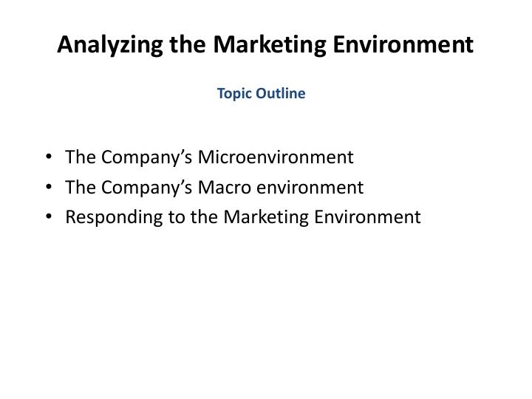Click 'Company's' in the second bullet
This screenshot has height=399, width=532.
point(146,188)
